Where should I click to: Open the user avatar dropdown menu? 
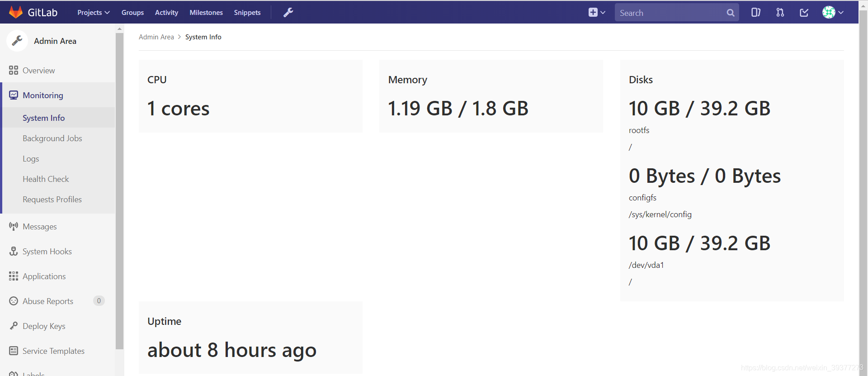[x=832, y=13]
